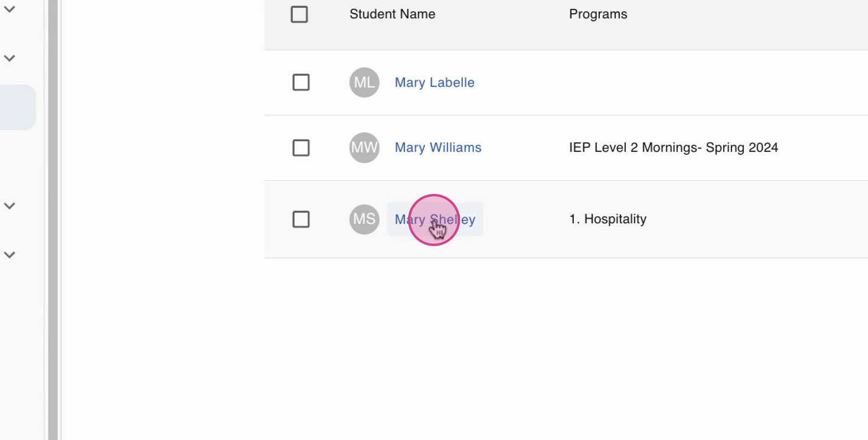Sort by the Student Name column header
868x440 pixels.
392,14
